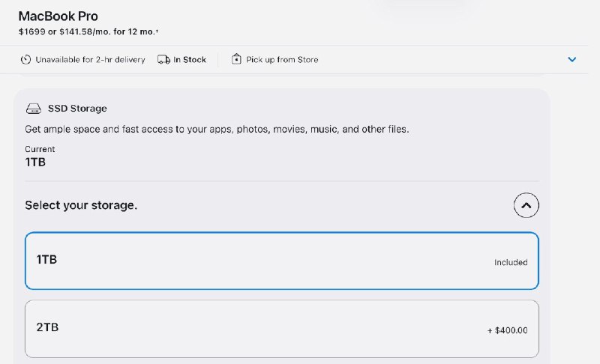Collapse the storage options with the circled arrow
Screen dimensions: 600x364
pos(526,204)
